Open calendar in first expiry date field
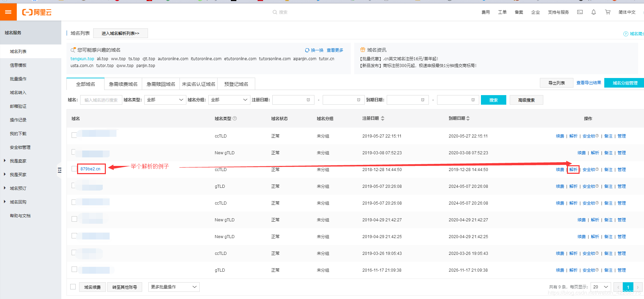This screenshot has height=299, width=644. tap(423, 100)
